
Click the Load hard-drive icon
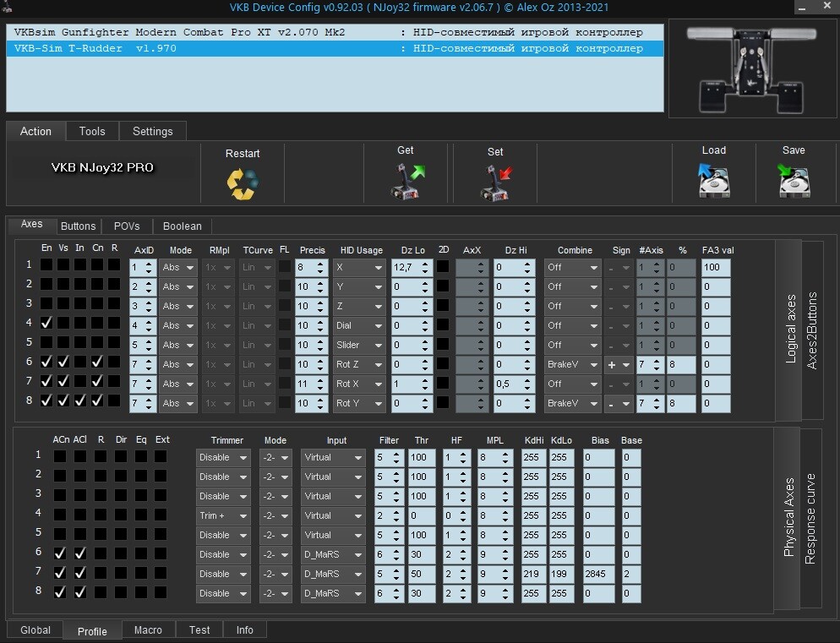click(713, 181)
